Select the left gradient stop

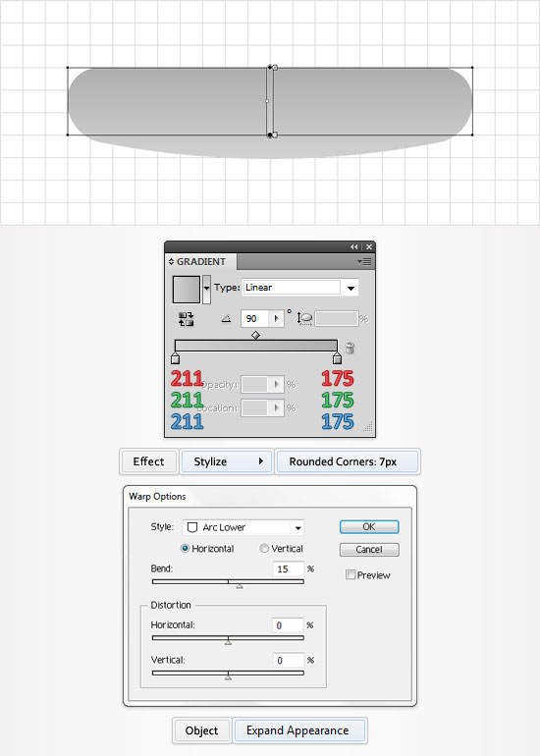(x=176, y=358)
